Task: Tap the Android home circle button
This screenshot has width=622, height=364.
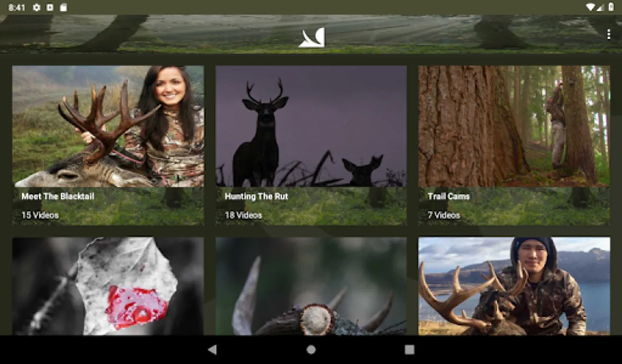Action: click(x=311, y=349)
